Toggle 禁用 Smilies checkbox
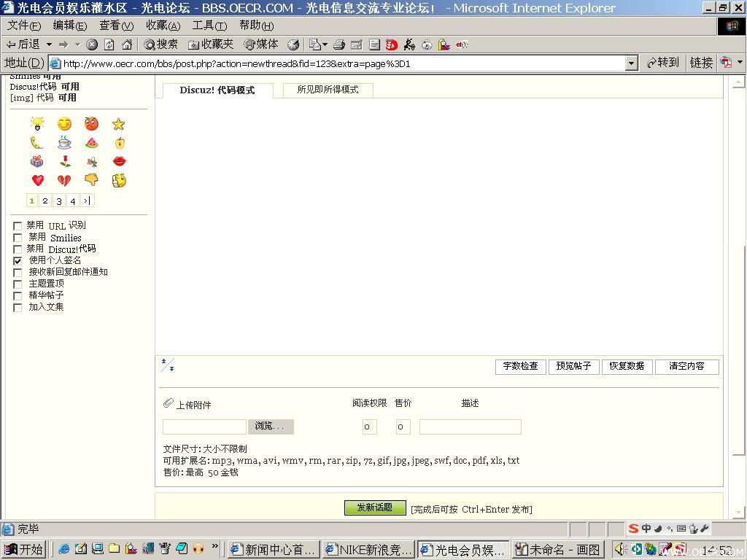Viewport: 747px width, 560px height. (x=18, y=238)
